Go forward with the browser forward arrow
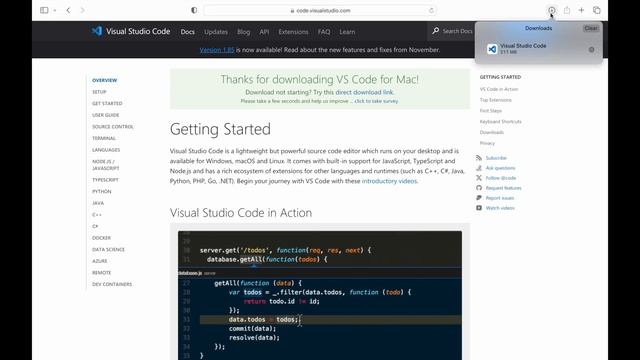 pyautogui.click(x=82, y=10)
